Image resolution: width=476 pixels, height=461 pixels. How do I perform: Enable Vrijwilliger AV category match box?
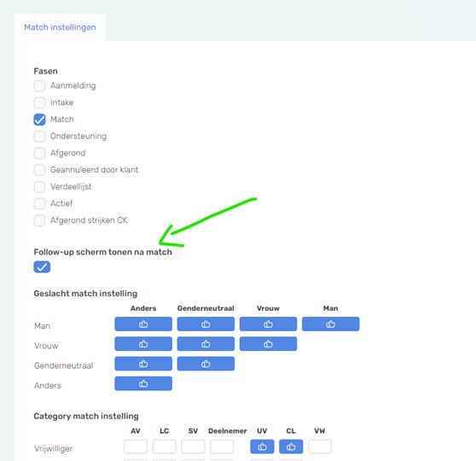pyautogui.click(x=136, y=446)
